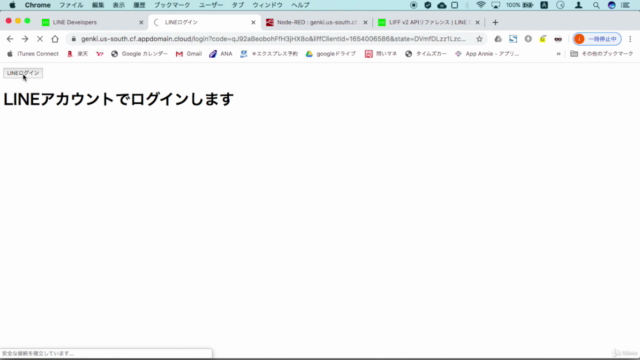Click the glasses extension icon

(x=558, y=39)
